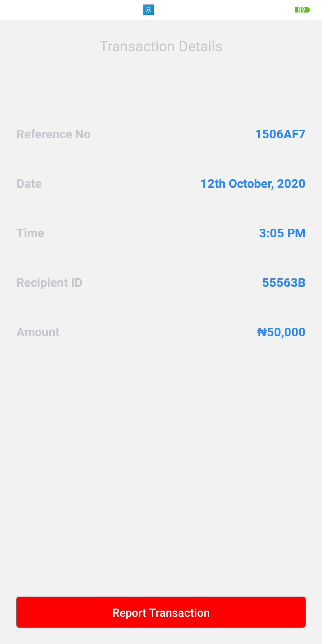Image resolution: width=322 pixels, height=644 pixels.
Task: Tap the word Details in the page heading
Action: coord(201,47)
